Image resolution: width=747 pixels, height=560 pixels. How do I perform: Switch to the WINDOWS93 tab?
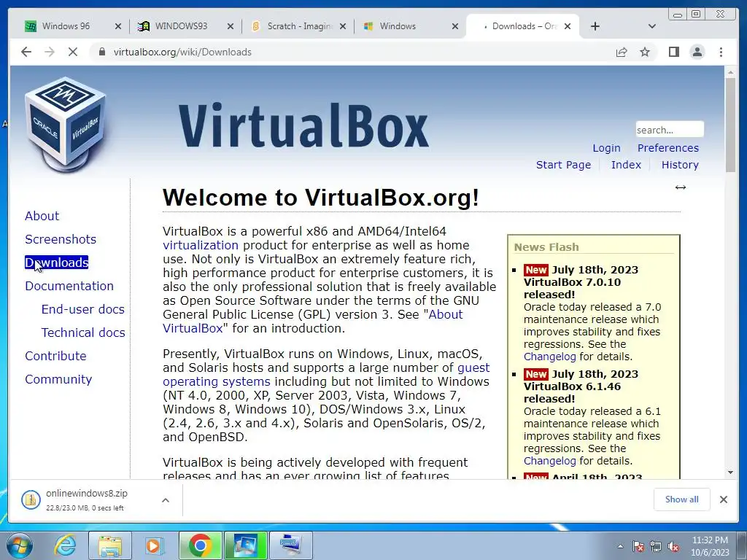coord(181,26)
